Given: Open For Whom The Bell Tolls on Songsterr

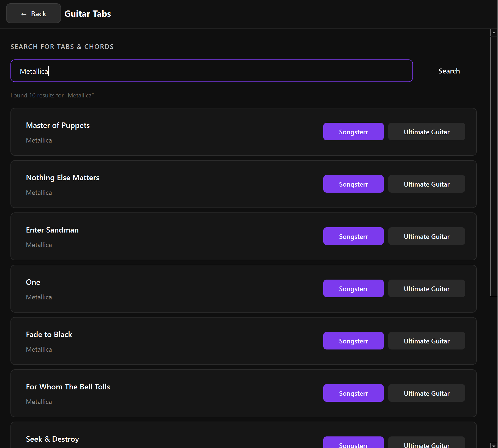Looking at the screenshot, I should [353, 393].
